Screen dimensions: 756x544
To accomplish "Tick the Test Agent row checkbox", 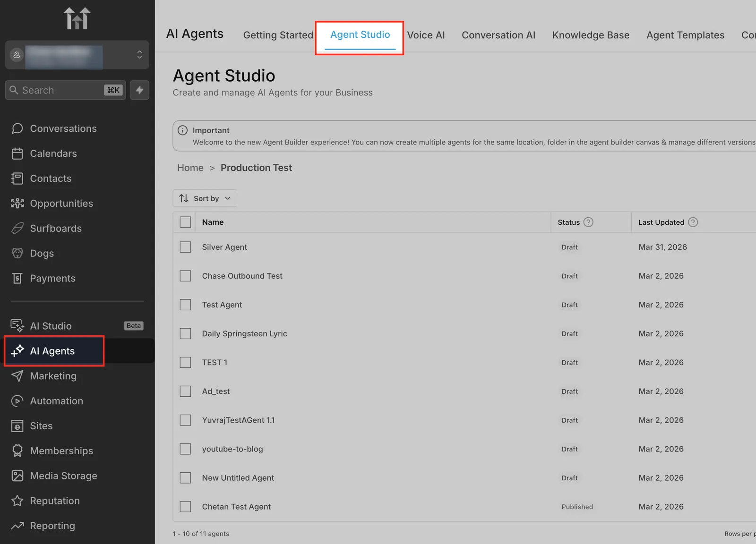I will click(185, 305).
